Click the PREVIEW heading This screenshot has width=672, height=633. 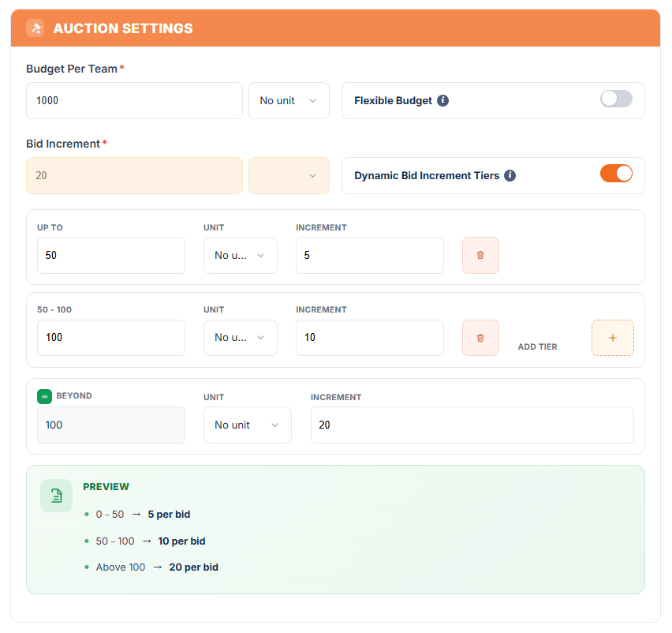pos(106,487)
